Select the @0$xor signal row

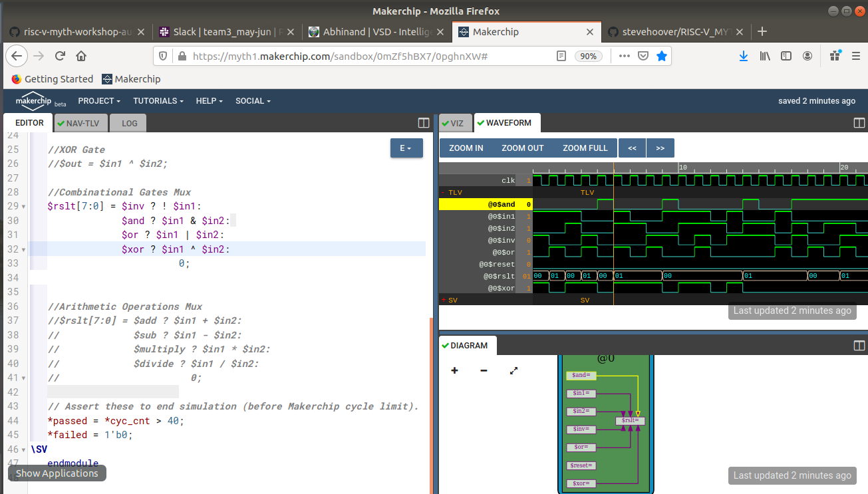486,288
